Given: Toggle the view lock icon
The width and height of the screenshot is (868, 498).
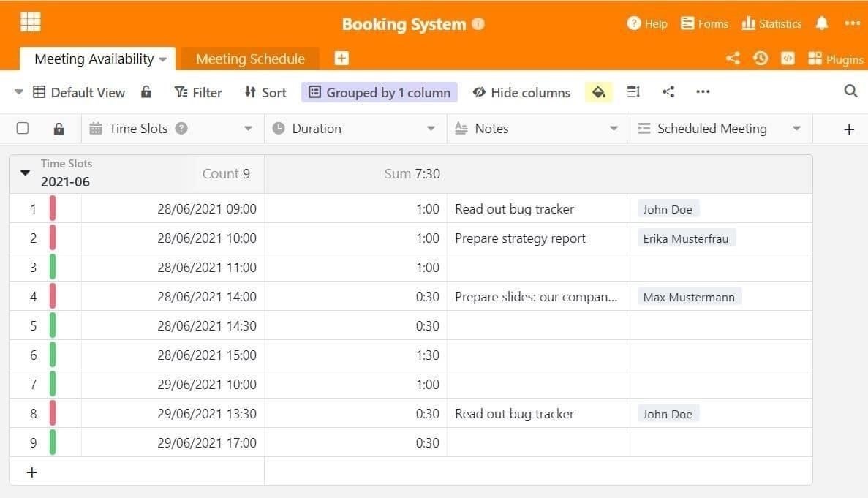Looking at the screenshot, I should (x=146, y=92).
